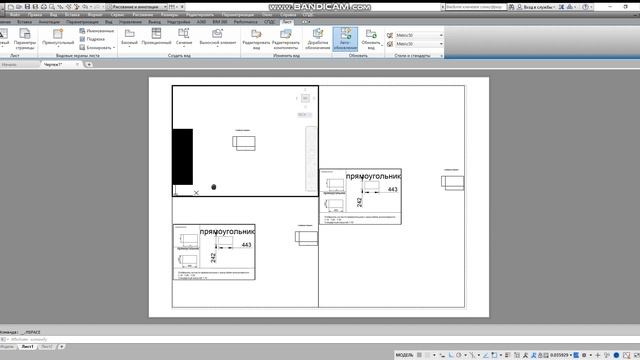The height and width of the screenshot is (360, 640).
Task: Click the keyword search input field
Action: point(476,7)
